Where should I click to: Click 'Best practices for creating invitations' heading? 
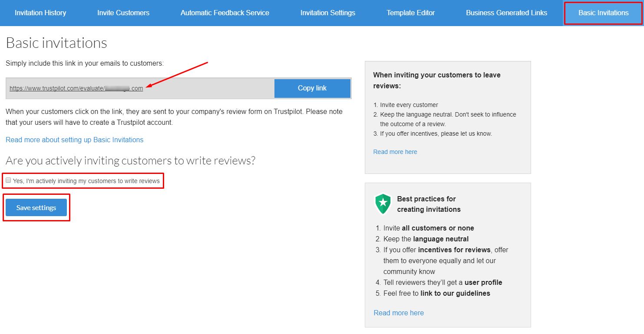[429, 204]
